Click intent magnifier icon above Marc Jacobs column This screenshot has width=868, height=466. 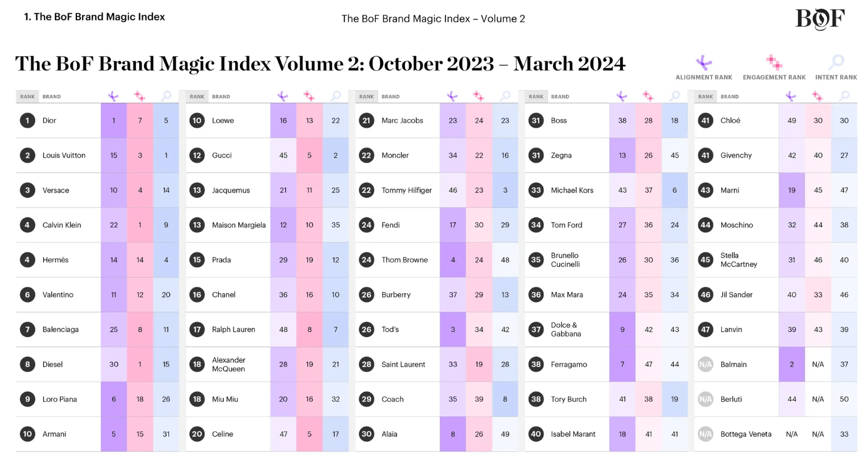click(x=505, y=97)
